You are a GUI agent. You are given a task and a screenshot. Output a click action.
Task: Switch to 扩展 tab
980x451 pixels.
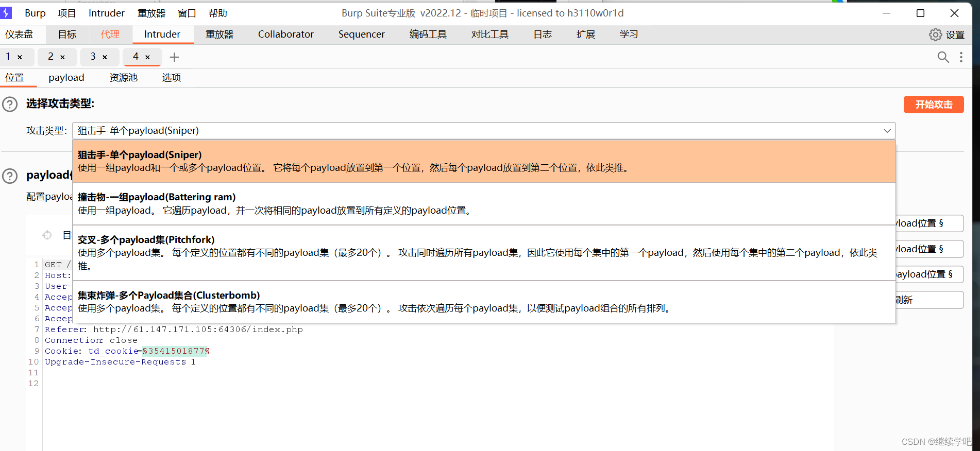click(x=586, y=34)
